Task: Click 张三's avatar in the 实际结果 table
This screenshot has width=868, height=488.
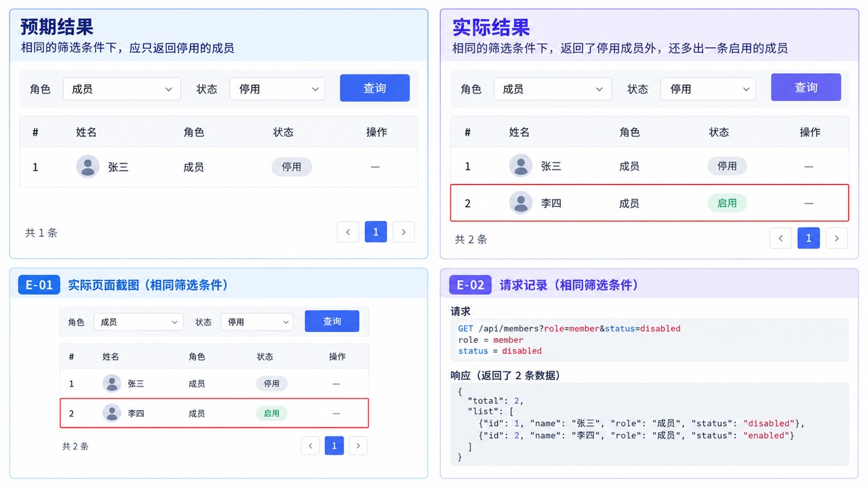Action: (521, 166)
